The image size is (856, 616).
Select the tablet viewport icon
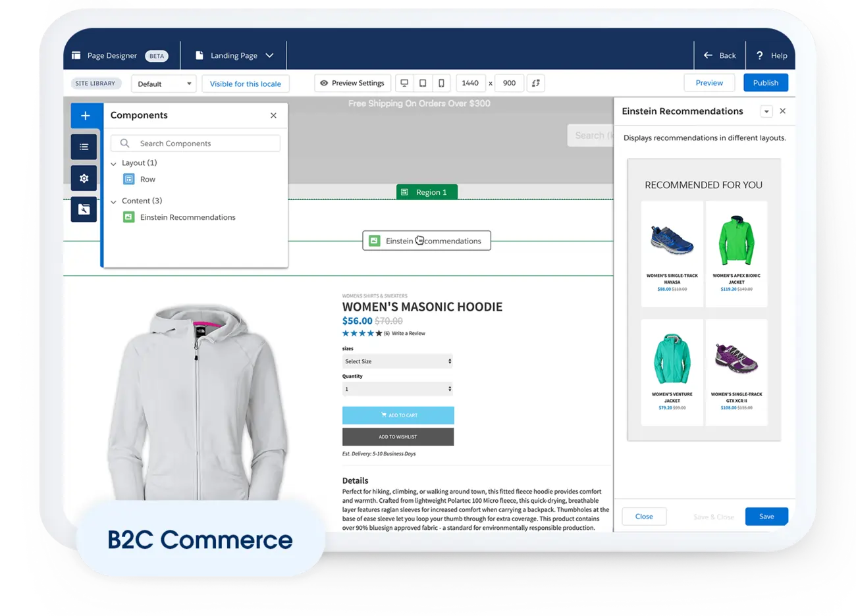[423, 83]
